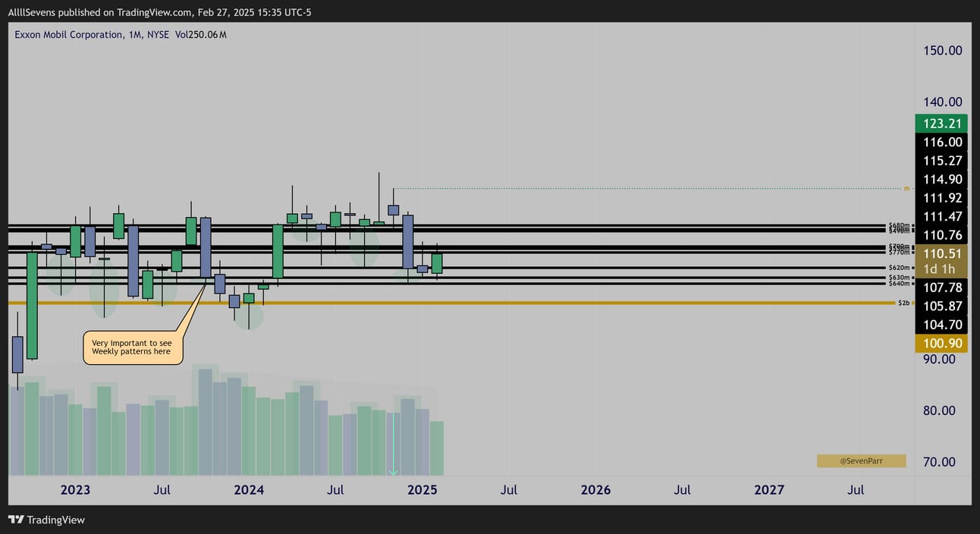Click the 107.78 price level label
980x534 pixels.
941,287
